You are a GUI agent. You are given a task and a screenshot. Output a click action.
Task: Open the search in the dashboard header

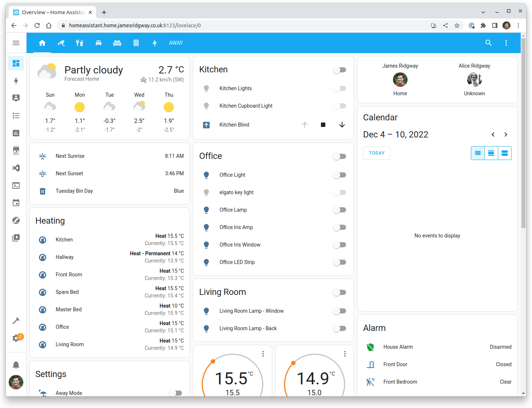click(488, 43)
